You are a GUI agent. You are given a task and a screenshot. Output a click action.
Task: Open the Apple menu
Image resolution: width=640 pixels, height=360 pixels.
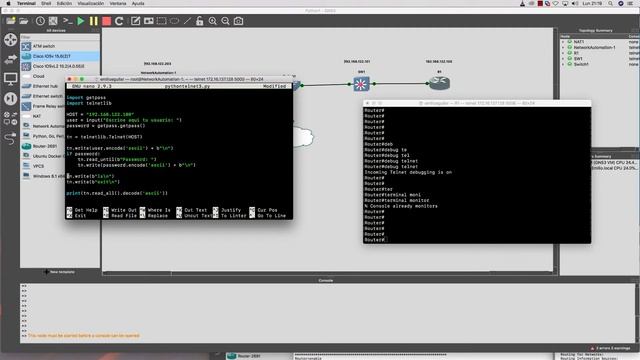[8, 3]
